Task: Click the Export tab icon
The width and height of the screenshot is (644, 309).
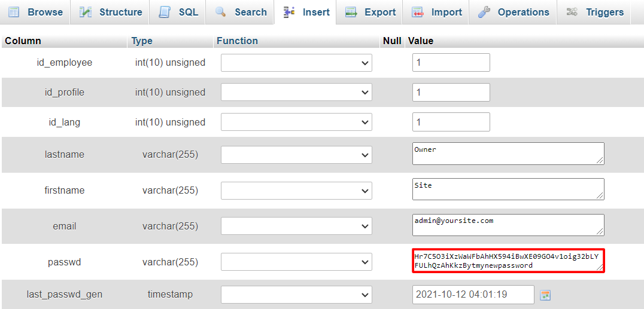Action: click(x=351, y=12)
